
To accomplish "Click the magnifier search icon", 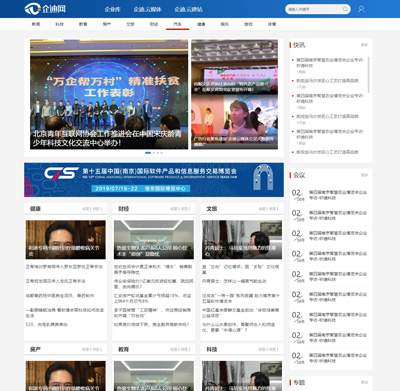I will [345, 9].
